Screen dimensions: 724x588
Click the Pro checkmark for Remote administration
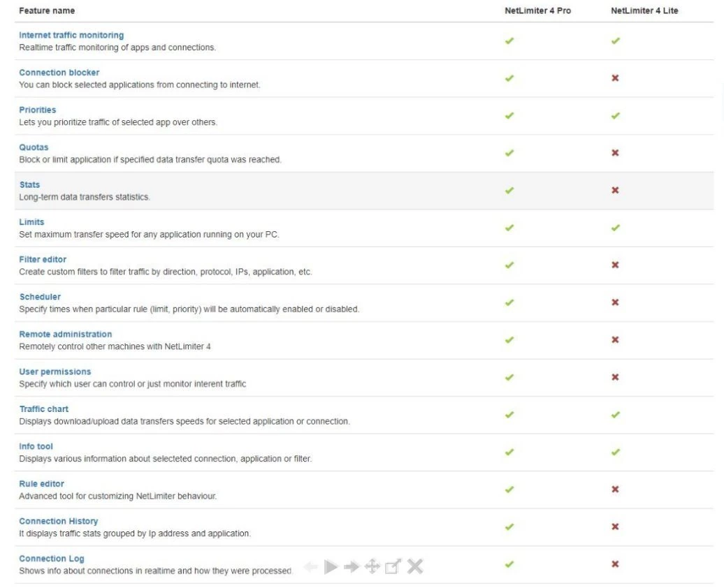[x=509, y=339]
